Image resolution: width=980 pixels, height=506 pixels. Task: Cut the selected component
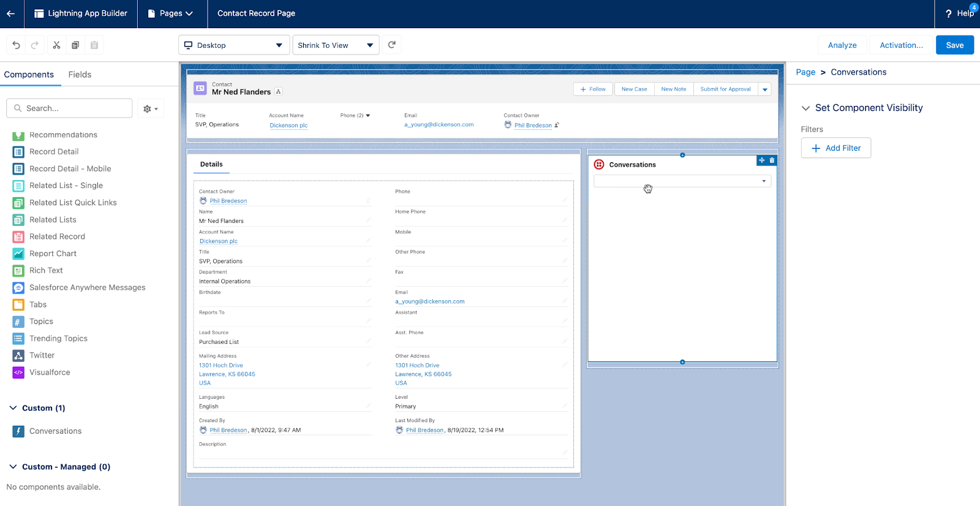[x=56, y=45]
